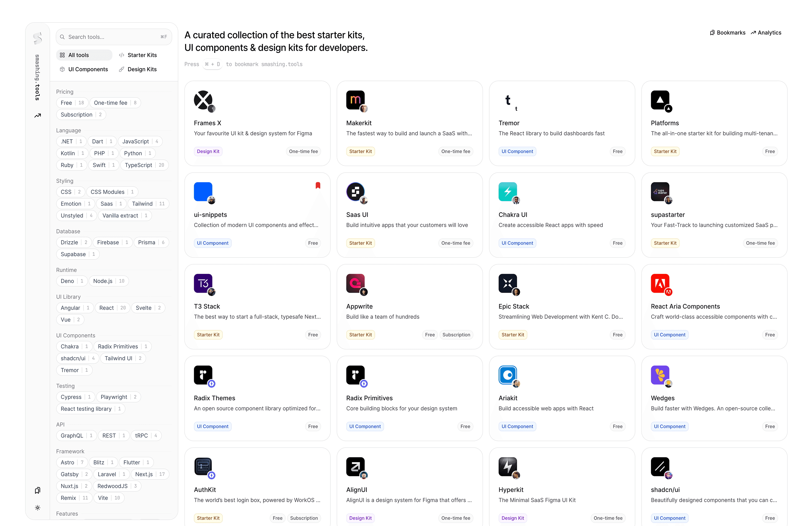Click the blue ui-snippets logo icon

click(x=203, y=191)
